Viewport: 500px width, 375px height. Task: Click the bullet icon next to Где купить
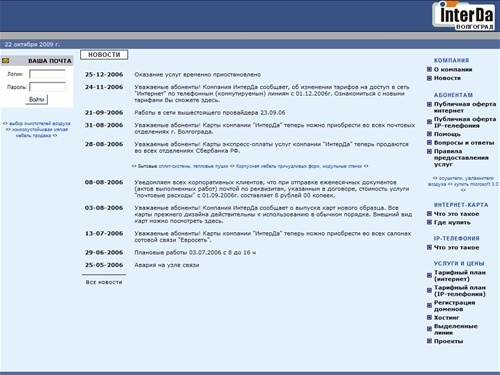tap(429, 222)
